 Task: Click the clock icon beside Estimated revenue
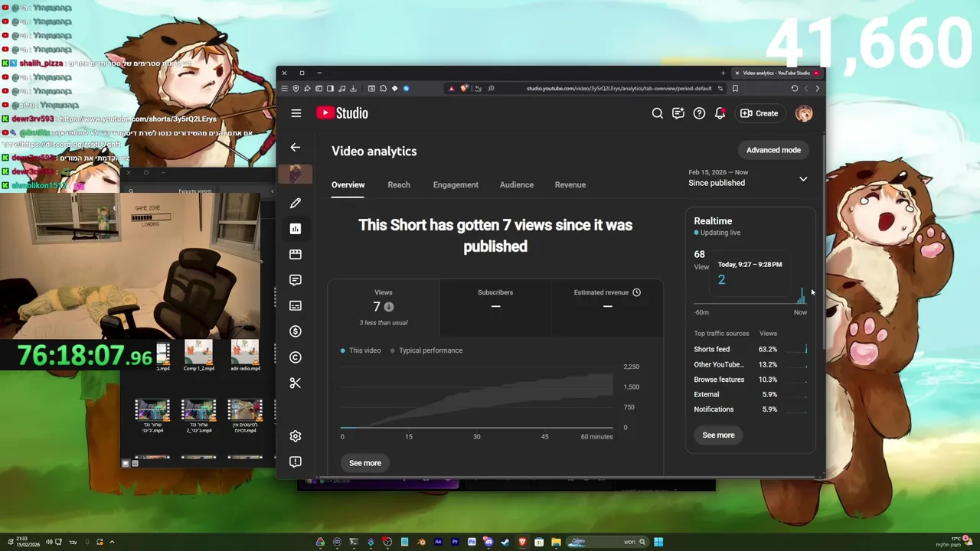tap(636, 292)
